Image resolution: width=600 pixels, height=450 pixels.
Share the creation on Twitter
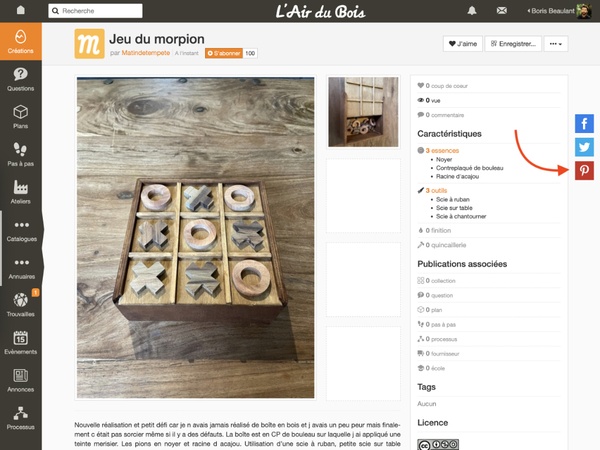585,147
